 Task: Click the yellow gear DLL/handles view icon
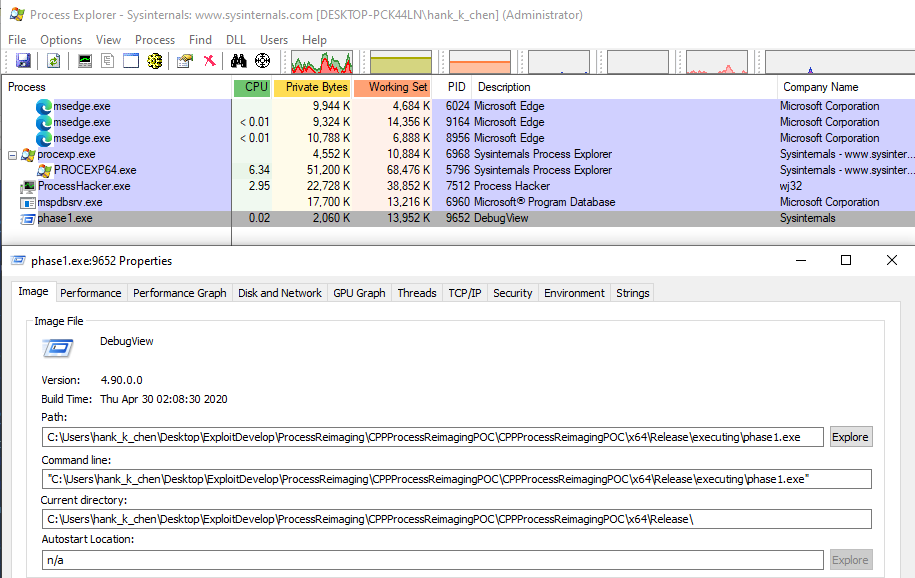(155, 61)
